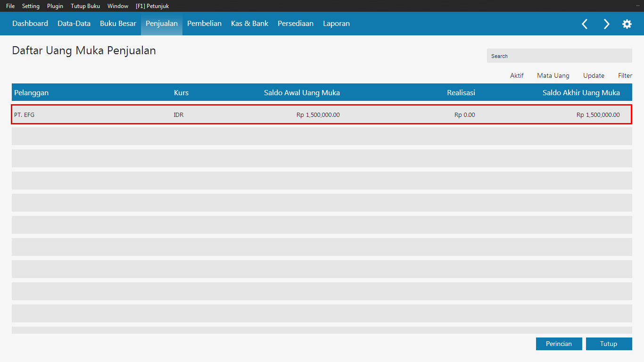Go forward with the right arrow icon

coord(606,24)
